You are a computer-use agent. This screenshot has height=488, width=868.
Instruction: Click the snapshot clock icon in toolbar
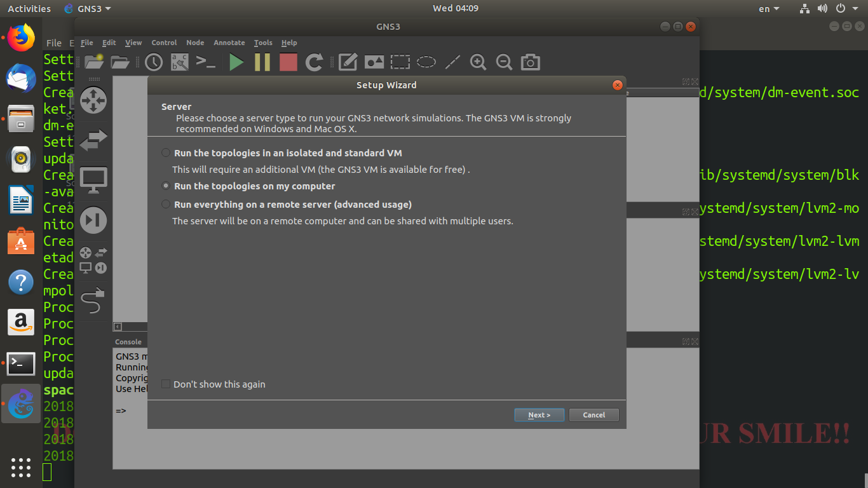154,62
